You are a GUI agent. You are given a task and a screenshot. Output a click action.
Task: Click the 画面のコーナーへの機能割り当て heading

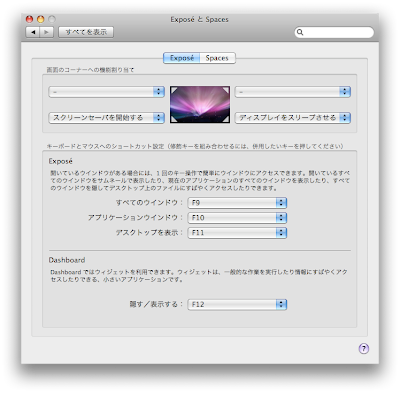90,70
